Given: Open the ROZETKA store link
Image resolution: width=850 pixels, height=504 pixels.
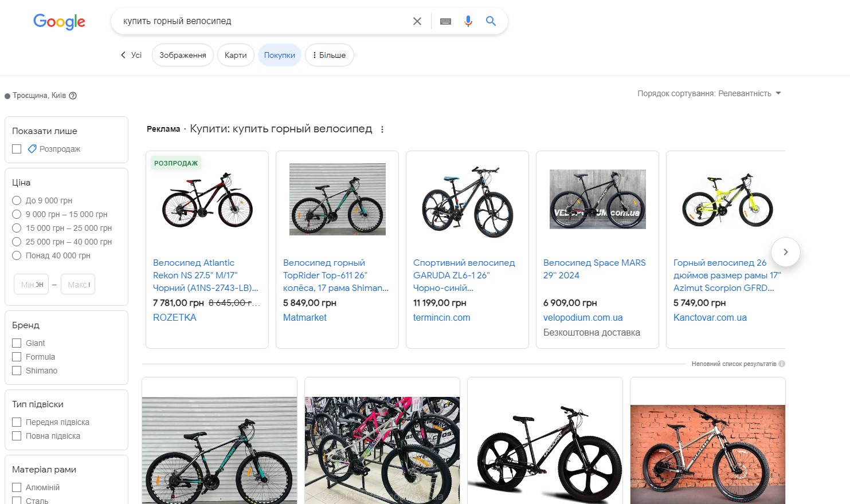Looking at the screenshot, I should pyautogui.click(x=175, y=317).
